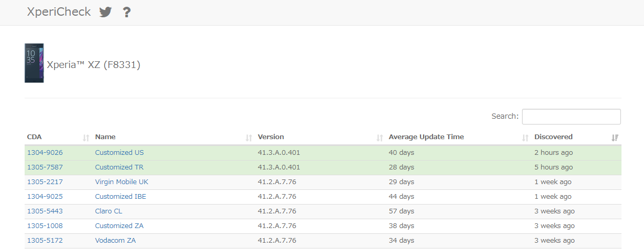Click the '34 days' update time cell
Viewport: 644px width, 249px height.
pyautogui.click(x=402, y=241)
